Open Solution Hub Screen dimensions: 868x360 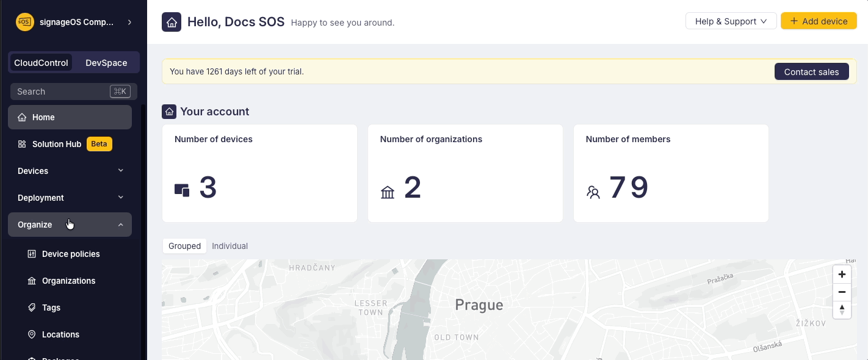coord(70,144)
